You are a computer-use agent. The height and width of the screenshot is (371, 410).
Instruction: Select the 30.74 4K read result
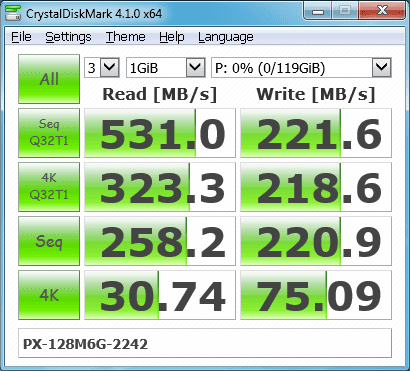click(x=160, y=295)
